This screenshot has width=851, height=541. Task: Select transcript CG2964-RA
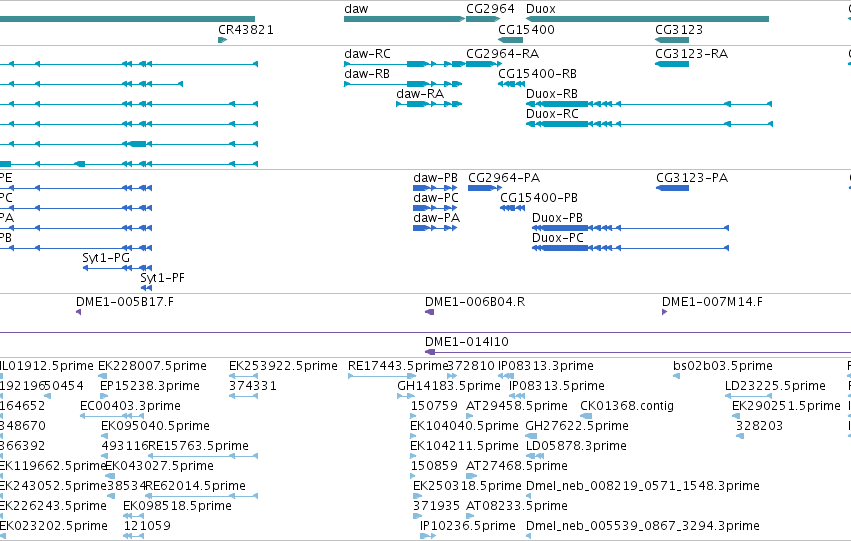pyautogui.click(x=484, y=64)
